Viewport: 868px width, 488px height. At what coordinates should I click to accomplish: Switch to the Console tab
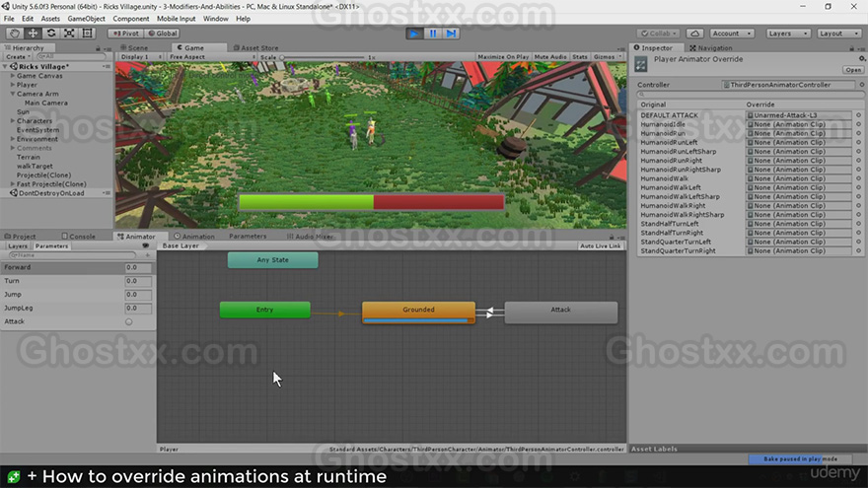[x=79, y=237]
